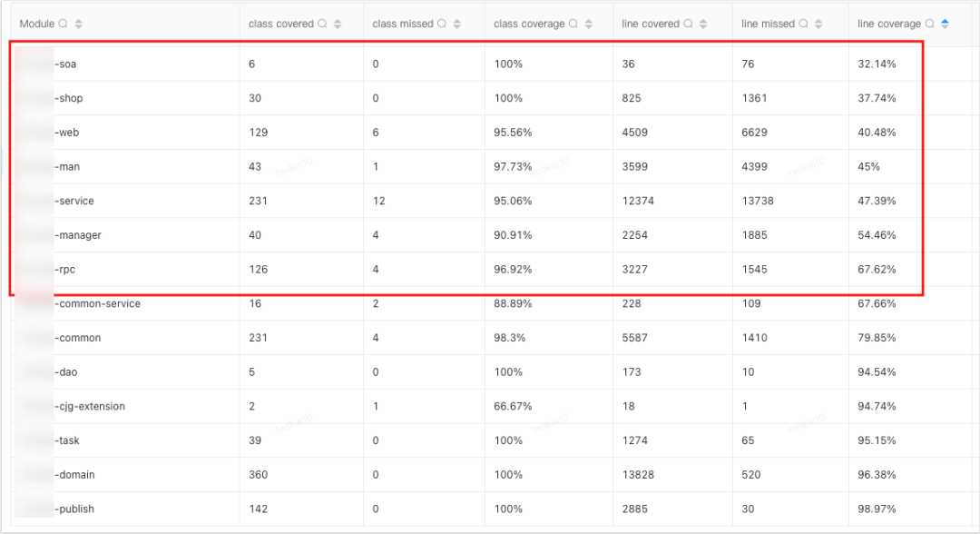Select the -domain module row name
980x534 pixels.
[74, 475]
